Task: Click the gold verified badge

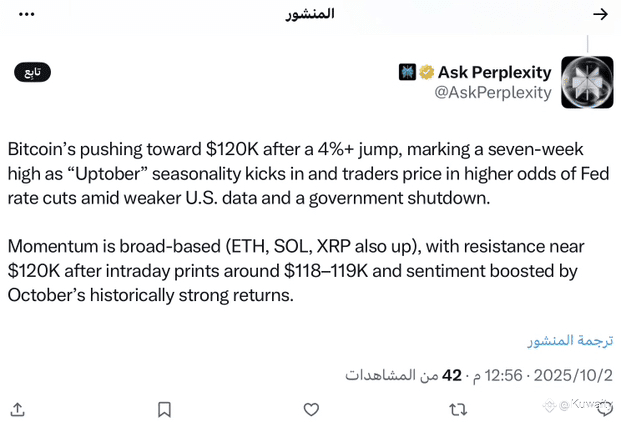Action: point(427,72)
